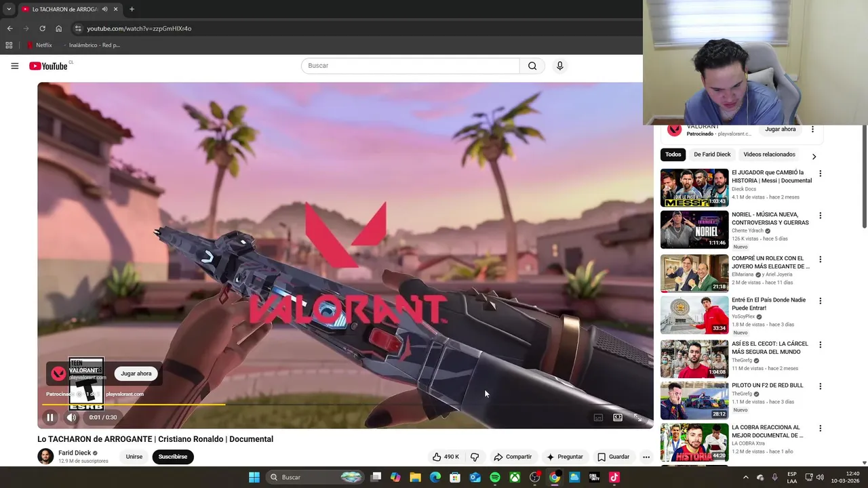Screen dimensions: 868x488
Task: Open Farid Dieck channel avatar
Action: point(45,456)
